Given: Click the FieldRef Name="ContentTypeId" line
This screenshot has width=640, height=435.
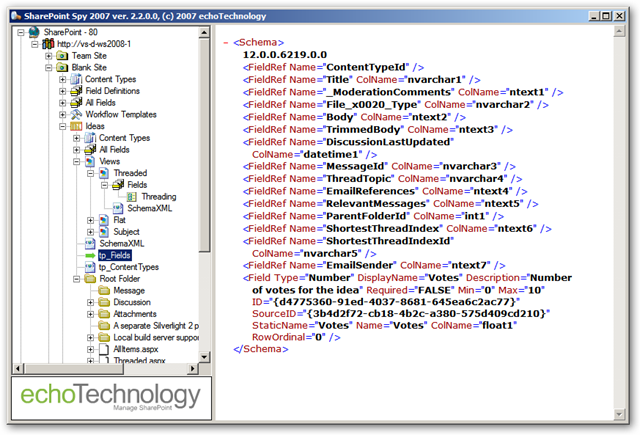Looking at the screenshot, I should click(x=333, y=67).
